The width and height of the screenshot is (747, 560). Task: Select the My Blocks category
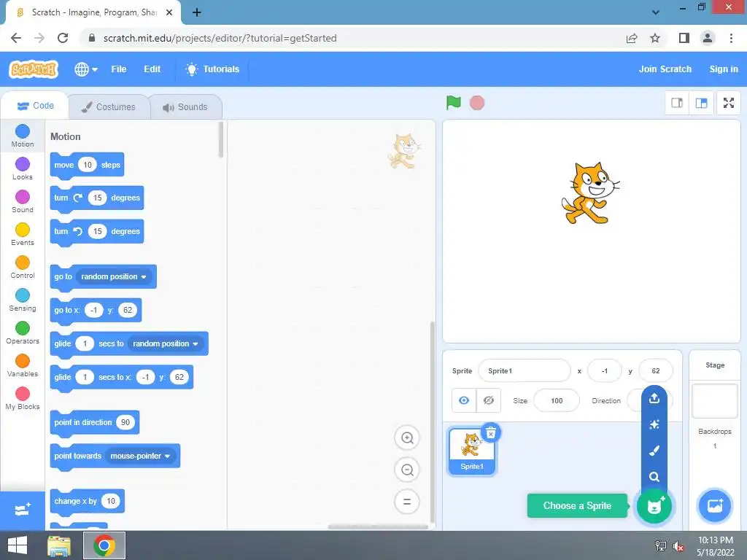pyautogui.click(x=23, y=399)
